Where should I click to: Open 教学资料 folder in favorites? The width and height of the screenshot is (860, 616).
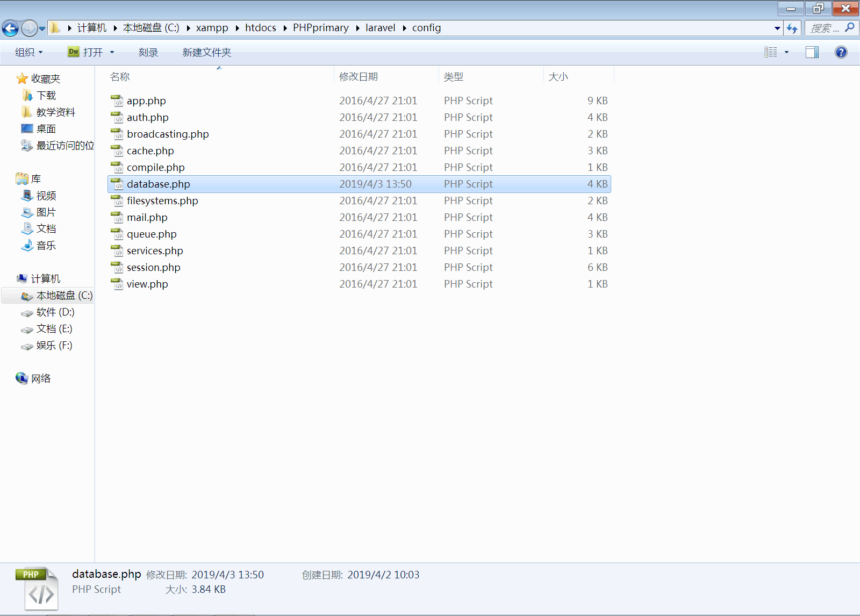click(x=48, y=112)
